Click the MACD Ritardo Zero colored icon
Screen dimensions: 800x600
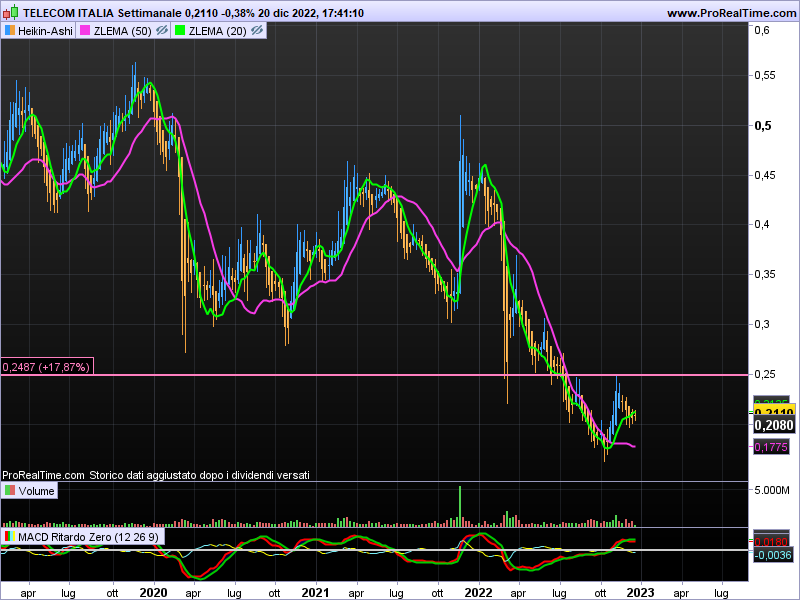click(10, 538)
